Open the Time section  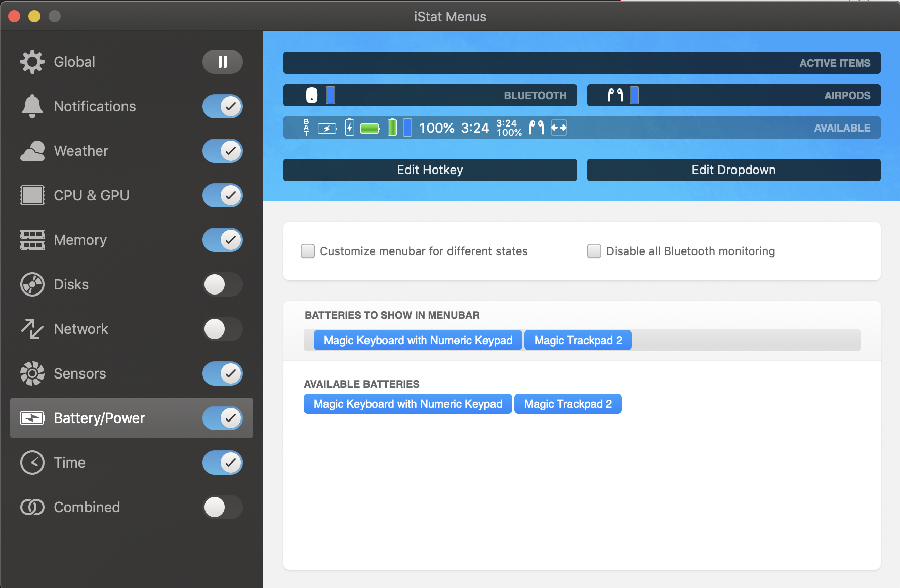coord(69,463)
